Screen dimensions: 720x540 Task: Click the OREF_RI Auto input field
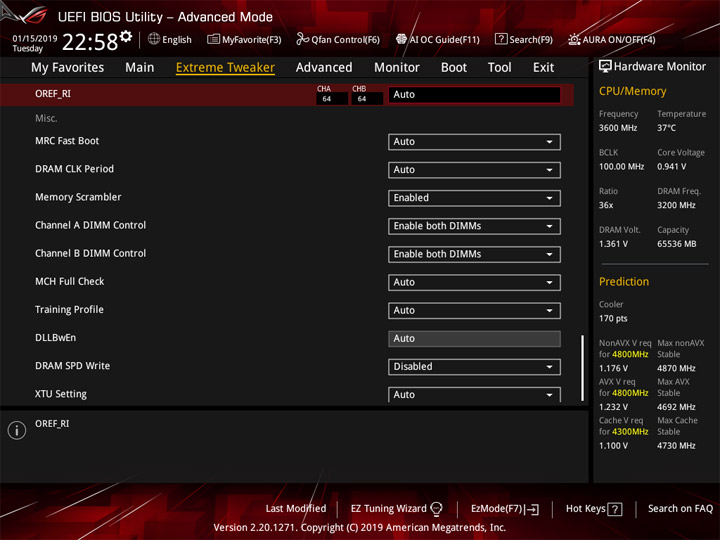[474, 95]
